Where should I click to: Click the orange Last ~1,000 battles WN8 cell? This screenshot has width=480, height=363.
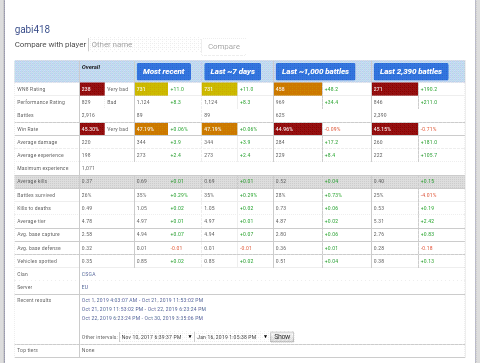pos(298,89)
